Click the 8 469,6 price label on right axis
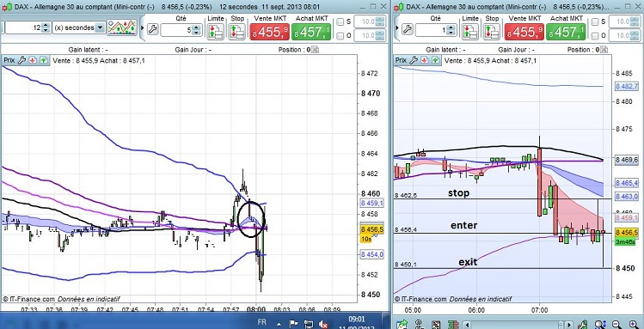The image size is (644, 329). tap(627, 161)
